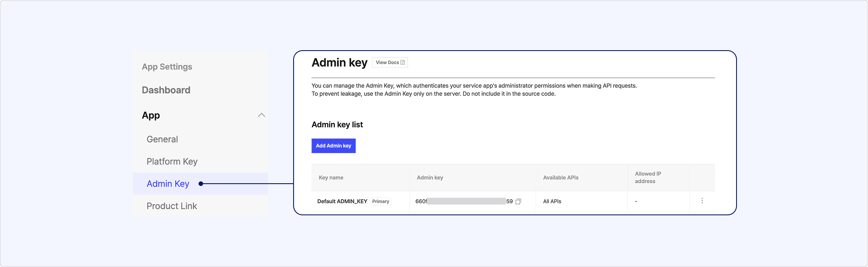Click the All APIs cell

coord(552,202)
